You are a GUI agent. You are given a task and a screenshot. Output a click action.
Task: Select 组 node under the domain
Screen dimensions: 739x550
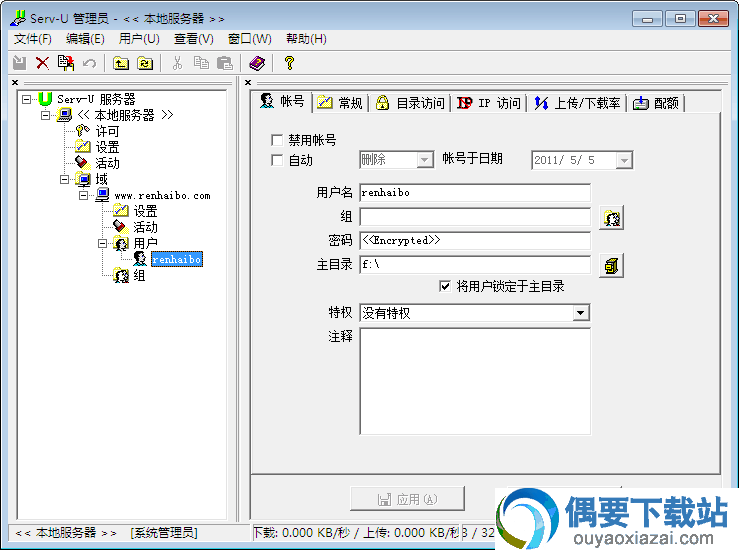click(x=139, y=275)
